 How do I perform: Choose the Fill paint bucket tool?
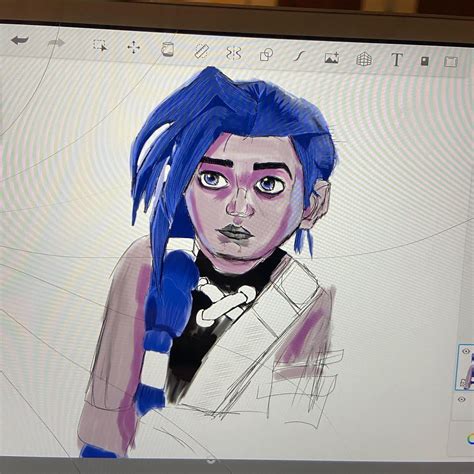167,49
